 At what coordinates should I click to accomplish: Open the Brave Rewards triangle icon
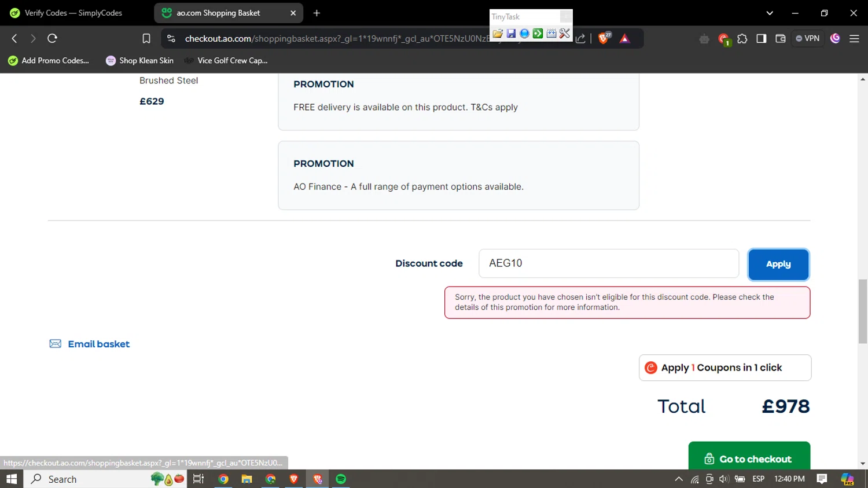coord(624,38)
